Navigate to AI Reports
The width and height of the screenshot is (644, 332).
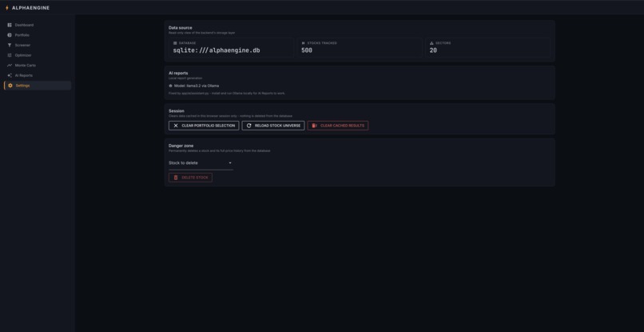(x=38, y=75)
